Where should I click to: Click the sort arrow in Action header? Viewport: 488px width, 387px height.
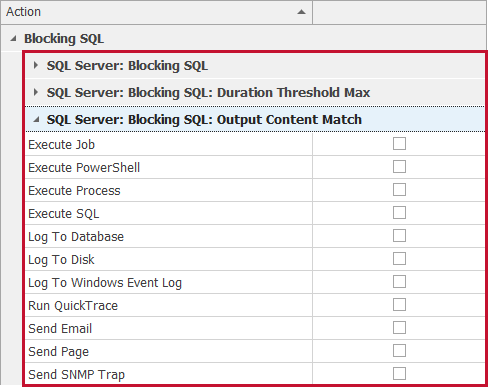pyautogui.click(x=301, y=12)
